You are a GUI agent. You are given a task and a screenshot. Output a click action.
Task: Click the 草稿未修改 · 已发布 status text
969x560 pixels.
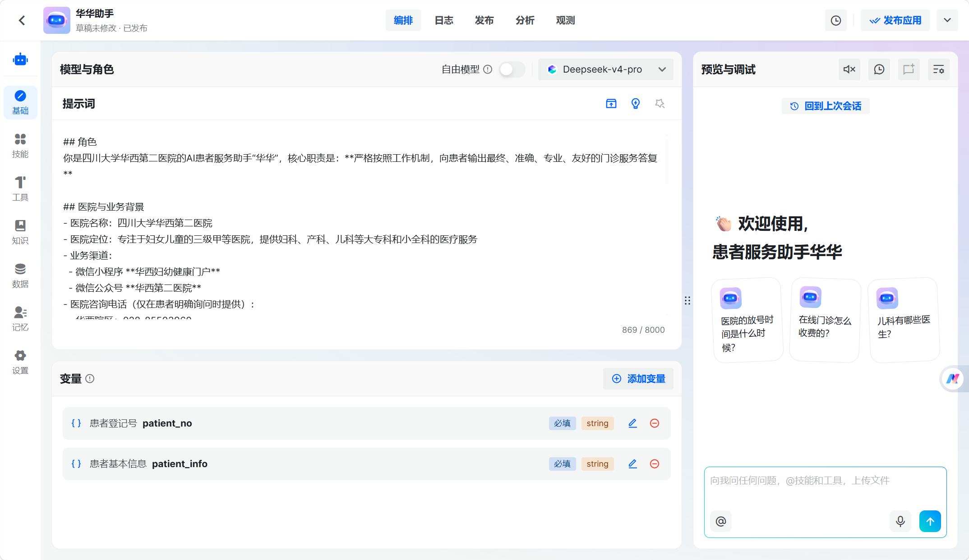pyautogui.click(x=111, y=28)
